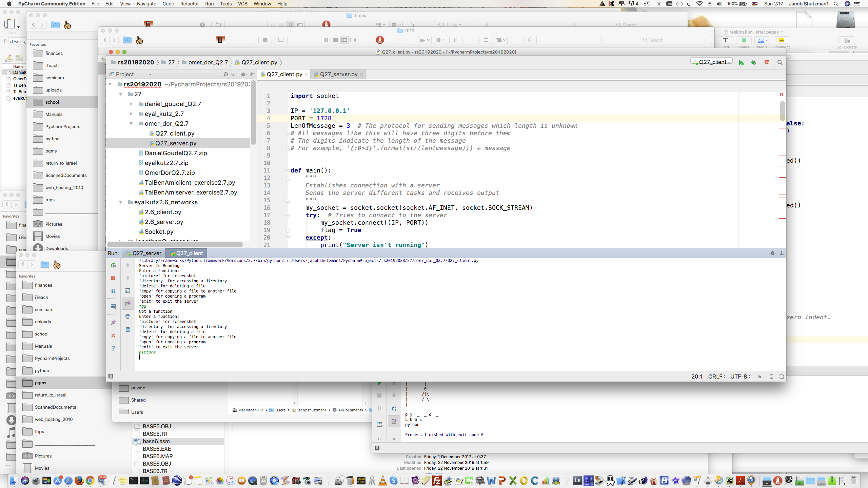Rerun Q27_client from the Run panel
The height and width of the screenshot is (488, 868).
[x=113, y=265]
